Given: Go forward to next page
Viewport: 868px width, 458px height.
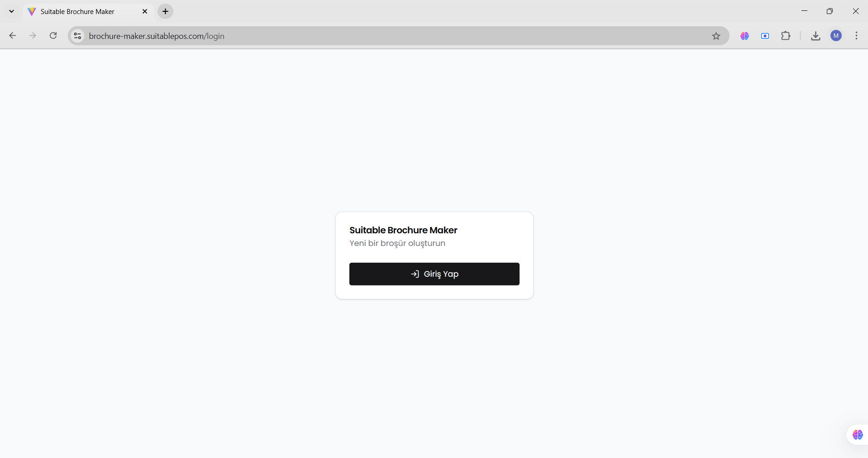Looking at the screenshot, I should tap(33, 36).
